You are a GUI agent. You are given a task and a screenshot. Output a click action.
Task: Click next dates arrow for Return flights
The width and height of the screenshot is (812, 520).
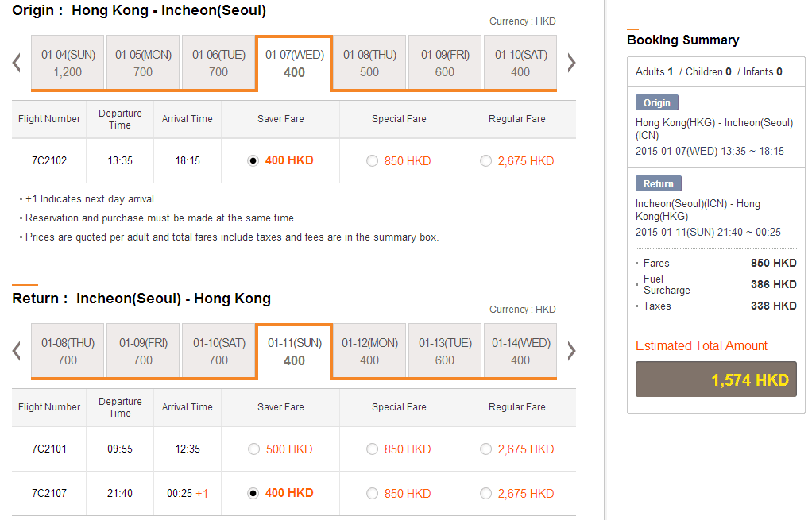pos(570,351)
